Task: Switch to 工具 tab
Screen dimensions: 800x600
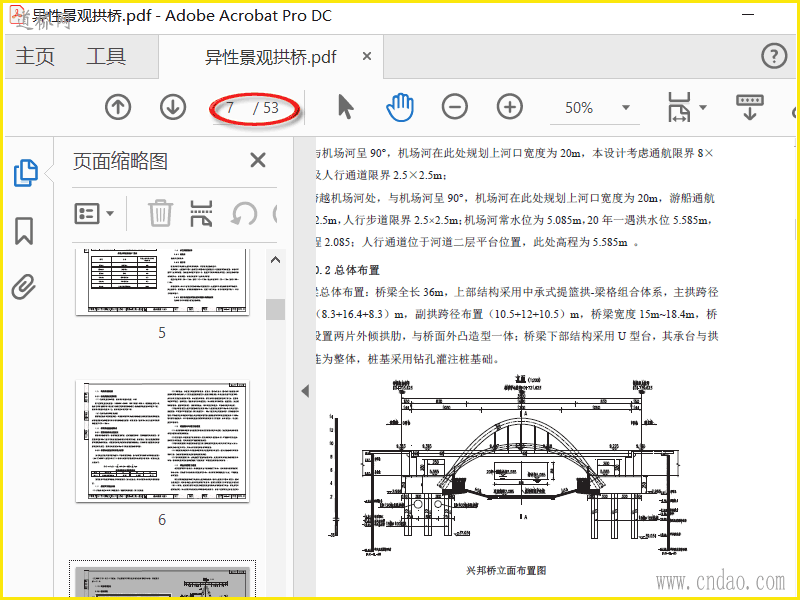Action: pos(106,56)
